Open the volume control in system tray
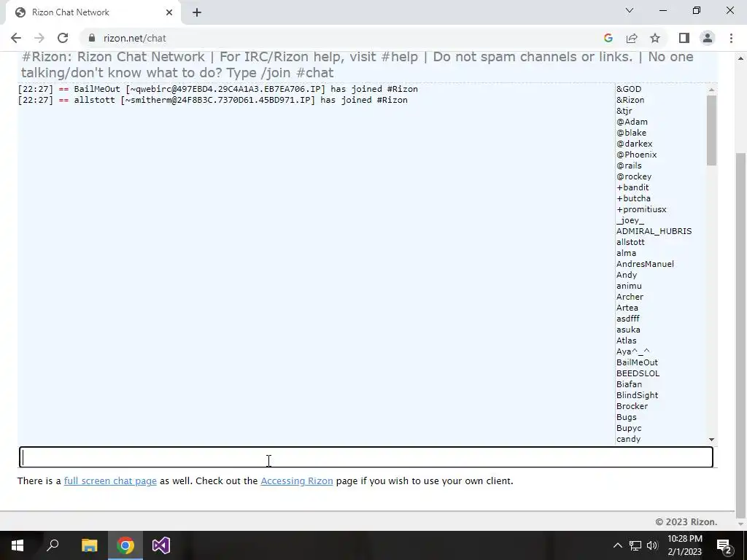The height and width of the screenshot is (560, 747). point(652,545)
